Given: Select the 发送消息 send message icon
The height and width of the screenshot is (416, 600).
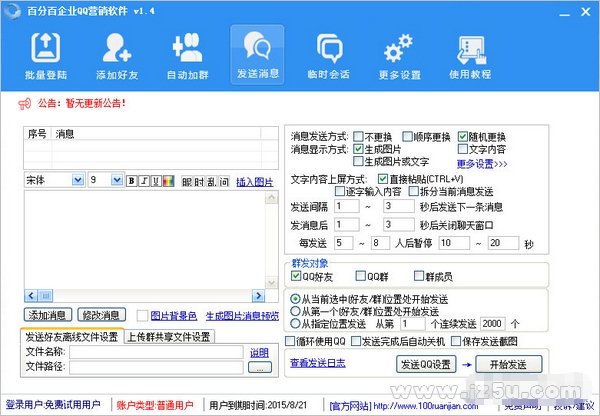Looking at the screenshot, I should click(x=257, y=55).
